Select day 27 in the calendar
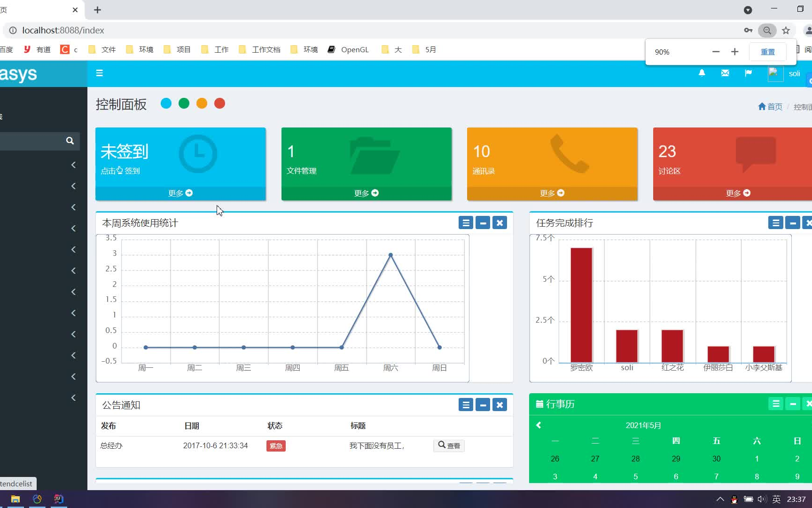The image size is (812, 508). (595, 459)
